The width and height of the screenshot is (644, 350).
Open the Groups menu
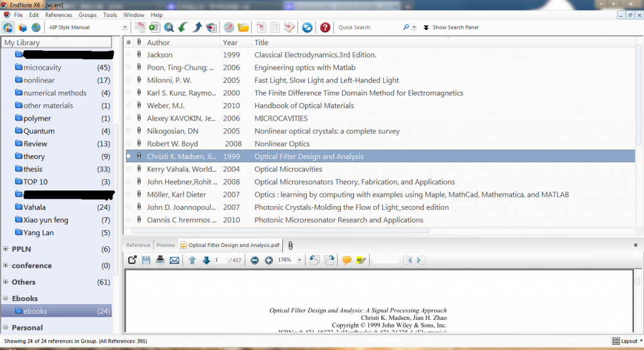[87, 15]
